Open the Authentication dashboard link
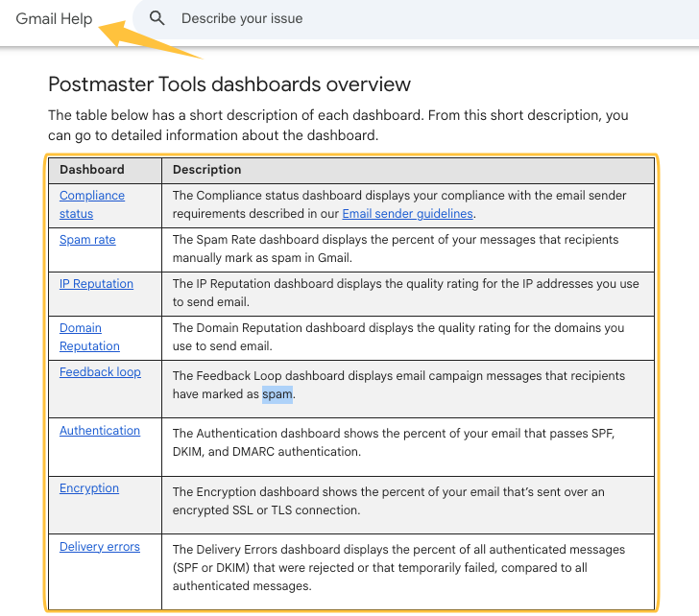Image resolution: width=699 pixels, height=616 pixels. pos(100,430)
